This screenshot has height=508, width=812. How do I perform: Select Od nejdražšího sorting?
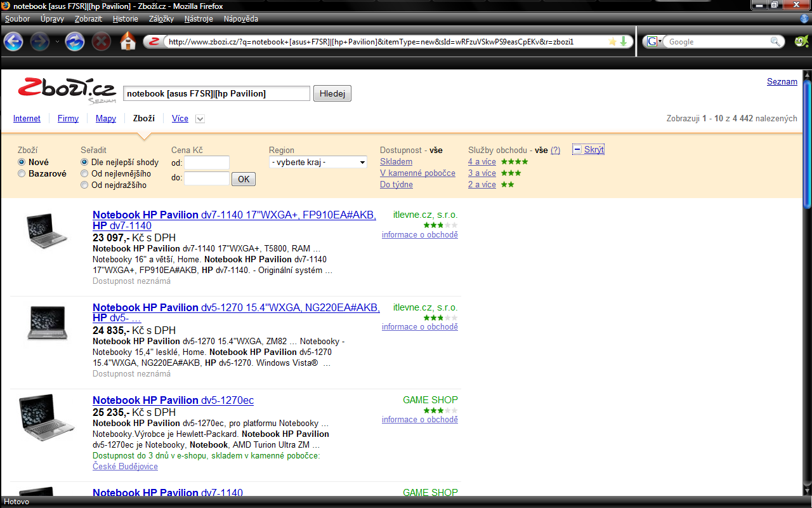point(84,185)
